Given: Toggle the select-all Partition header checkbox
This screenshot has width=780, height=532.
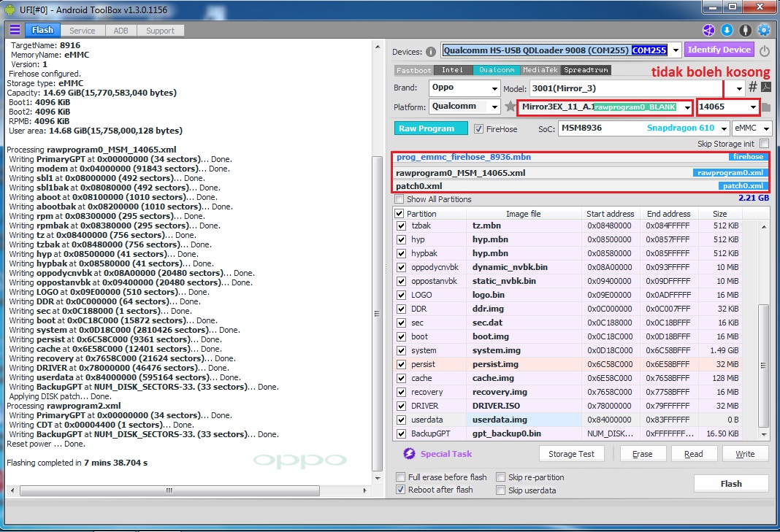Looking at the screenshot, I should pos(399,213).
